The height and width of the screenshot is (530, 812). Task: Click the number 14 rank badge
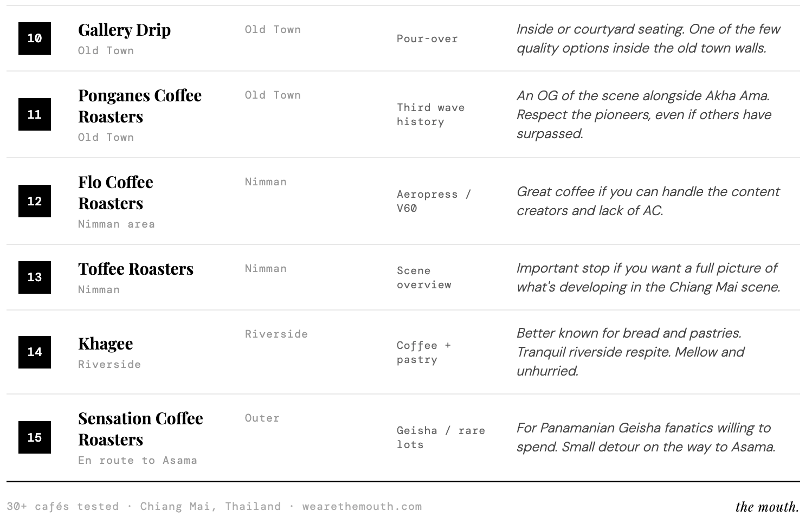click(x=35, y=352)
